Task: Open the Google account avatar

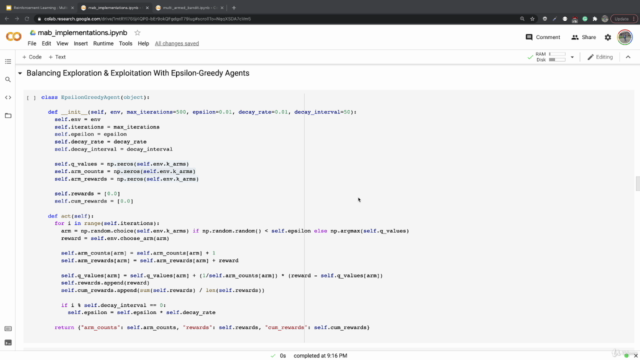Action: point(625,37)
